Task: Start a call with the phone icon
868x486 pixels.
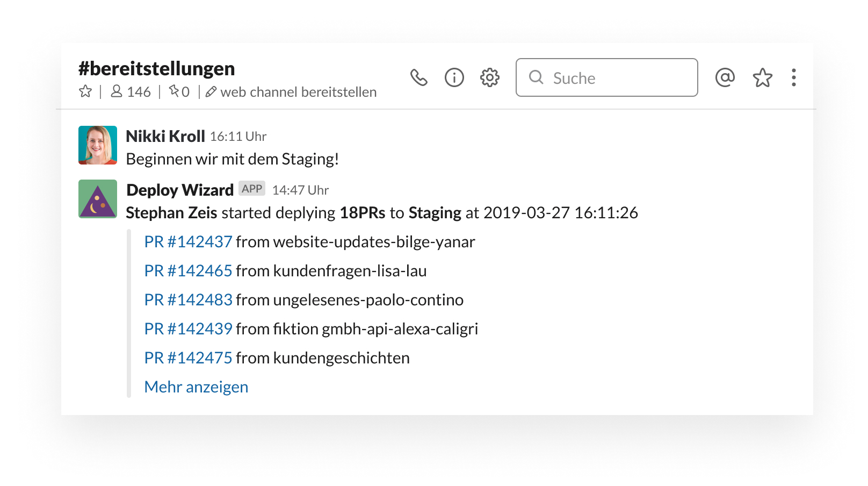Action: pyautogui.click(x=419, y=78)
